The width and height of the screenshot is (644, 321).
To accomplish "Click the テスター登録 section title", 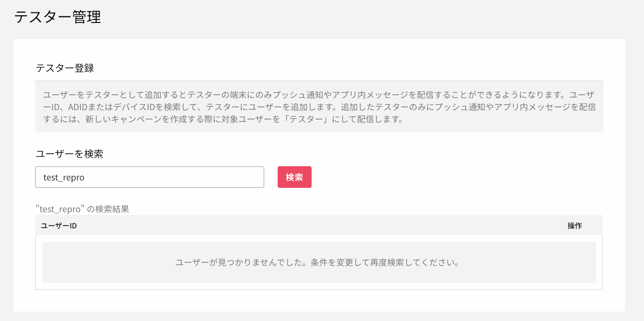I will click(65, 68).
